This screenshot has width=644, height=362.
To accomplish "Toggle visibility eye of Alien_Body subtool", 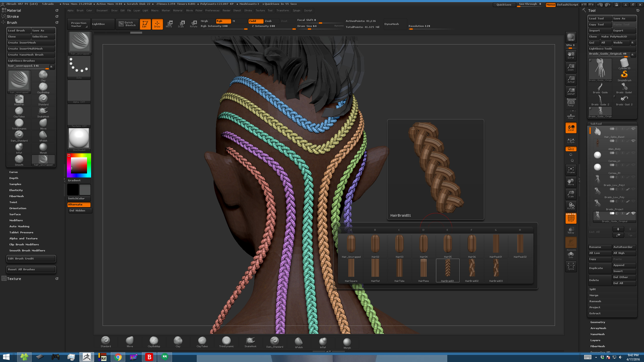I will (633, 141).
